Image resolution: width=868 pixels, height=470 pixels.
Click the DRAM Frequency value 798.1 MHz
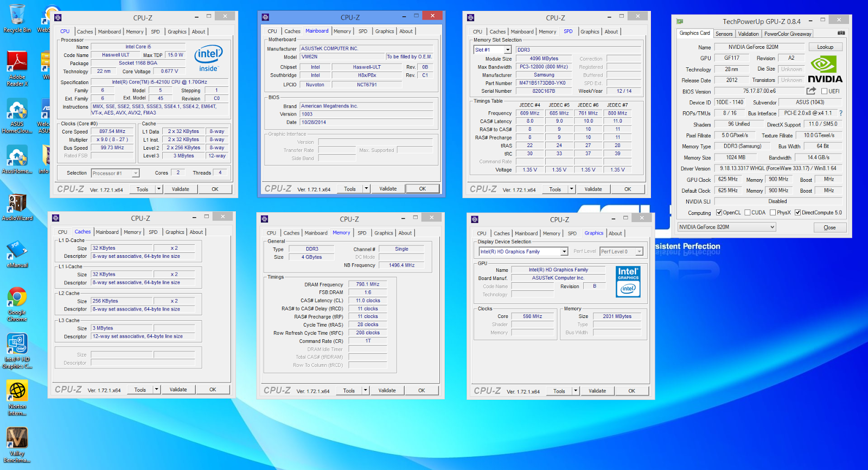point(368,284)
